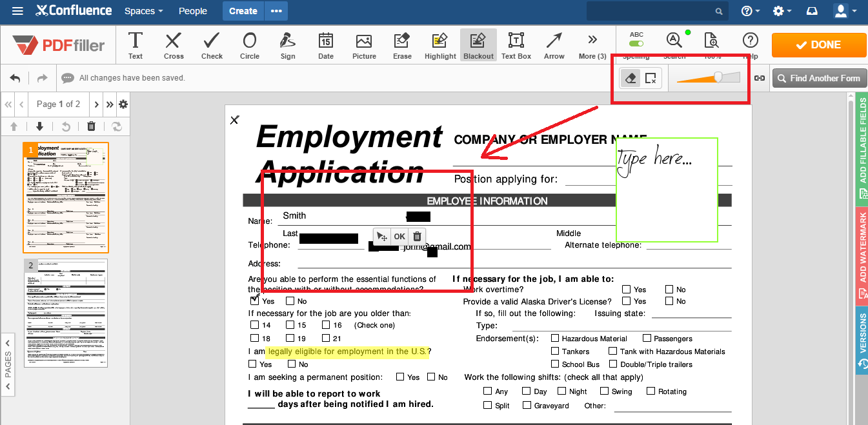868x425 pixels.
Task: Open the People menu item
Action: [193, 11]
